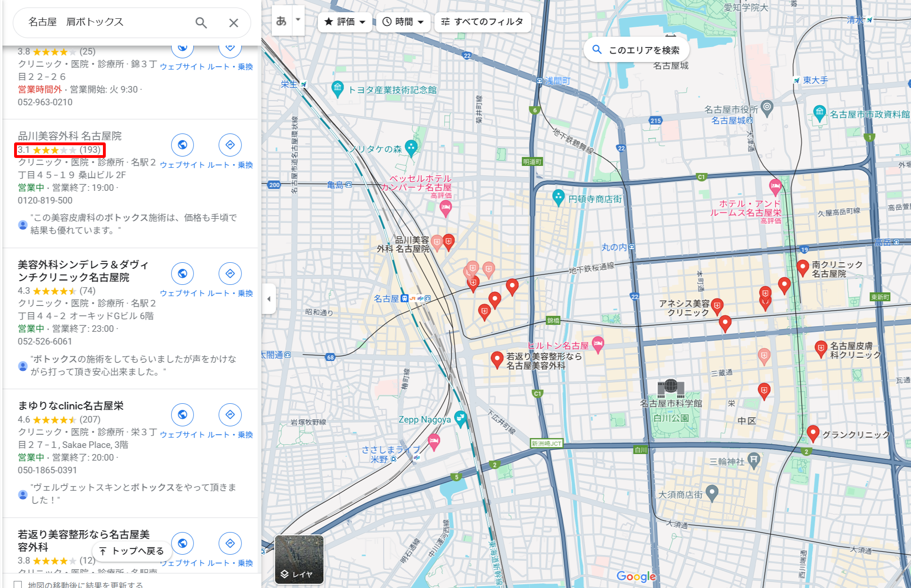Open すべてのフィルタ all filters
The image size is (911, 588).
coord(483,22)
